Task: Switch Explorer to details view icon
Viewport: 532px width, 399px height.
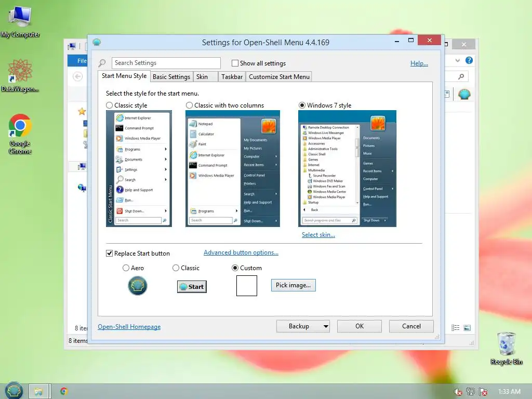Action: click(x=455, y=327)
